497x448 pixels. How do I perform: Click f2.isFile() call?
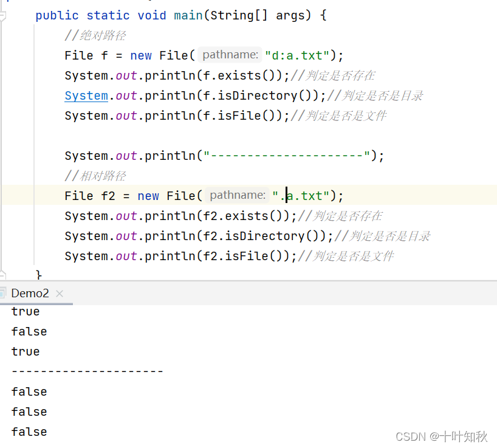coord(246,256)
